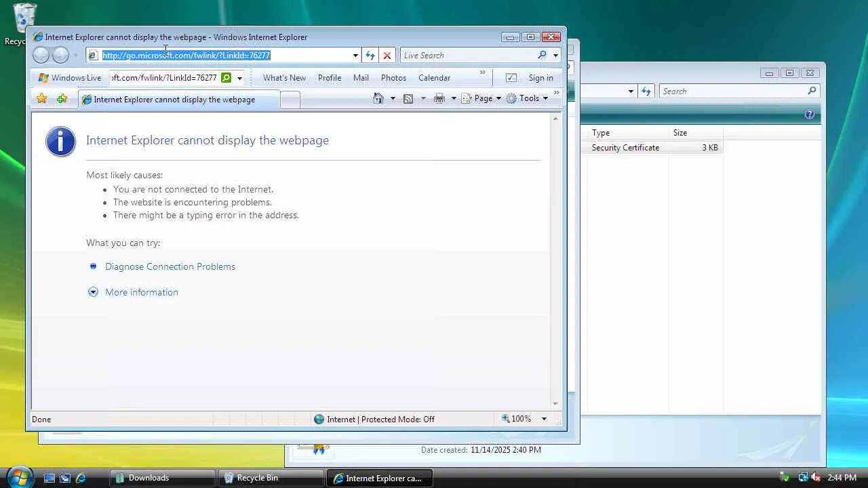Click the form fill checkmark icon
Image resolution: width=868 pixels, height=488 pixels.
511,78
